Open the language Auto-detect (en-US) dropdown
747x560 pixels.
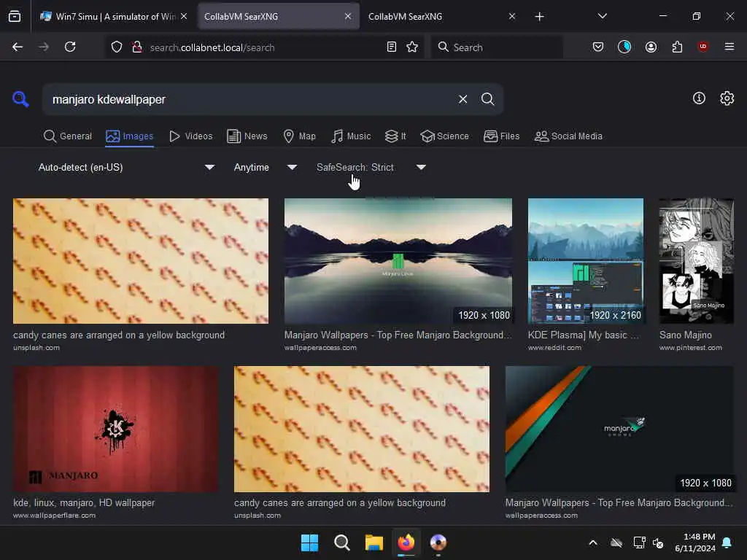click(x=126, y=167)
